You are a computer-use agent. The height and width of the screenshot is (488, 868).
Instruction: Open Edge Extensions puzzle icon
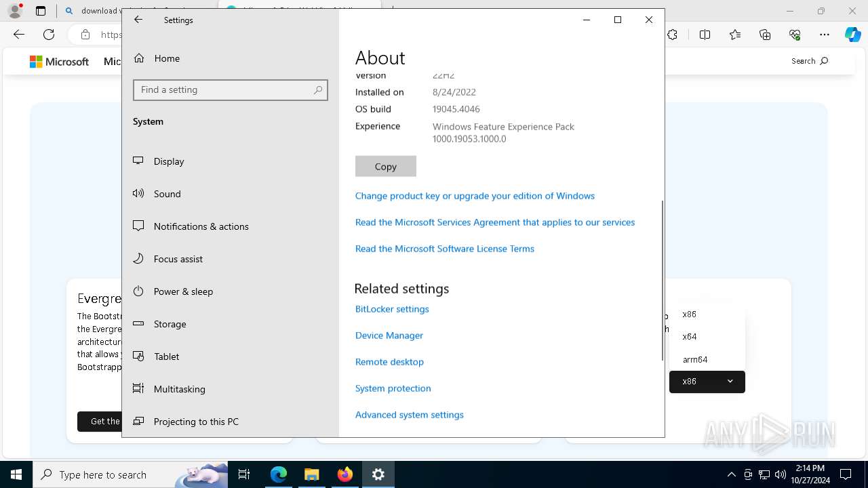click(x=673, y=35)
